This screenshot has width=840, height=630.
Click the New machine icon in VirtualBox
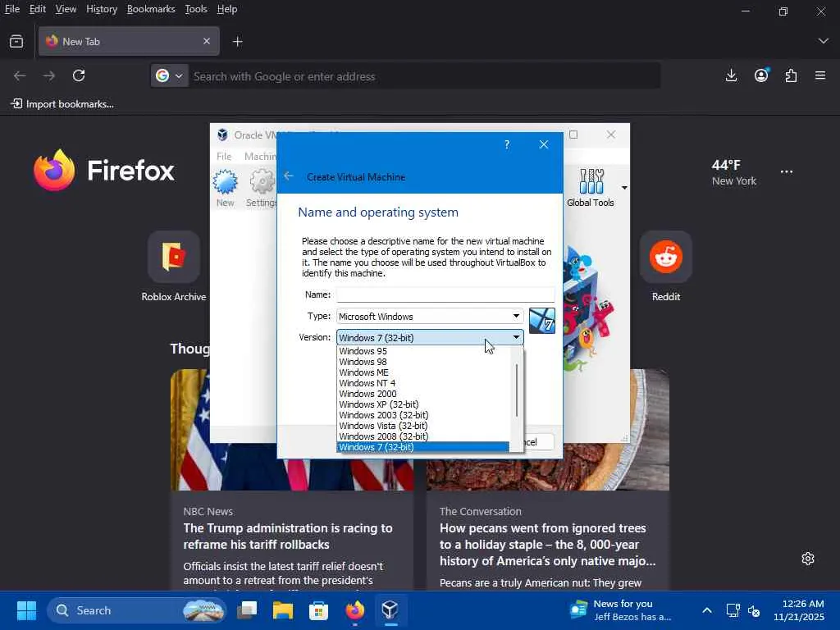(x=225, y=188)
